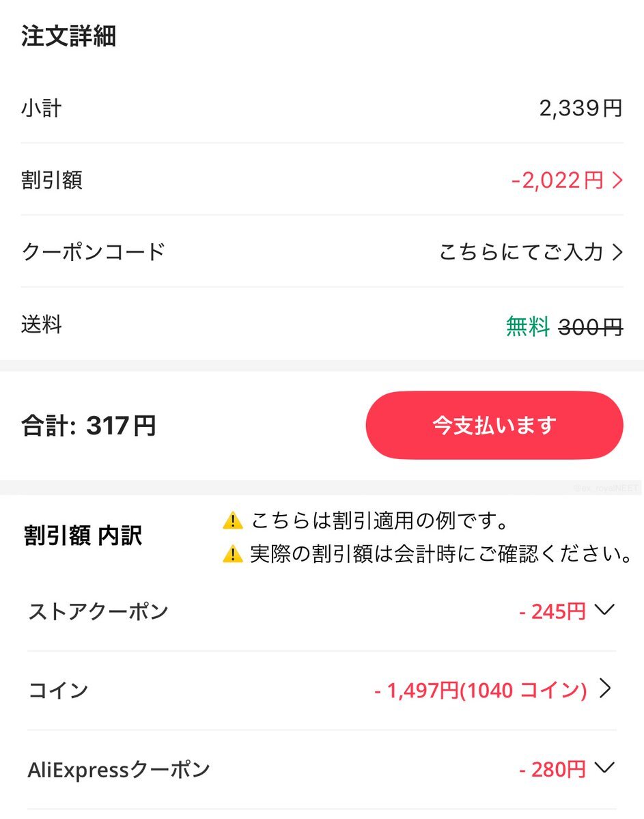Click first warning icon near 割引適用の例
Viewport: 644px width, 819px height.
(233, 520)
